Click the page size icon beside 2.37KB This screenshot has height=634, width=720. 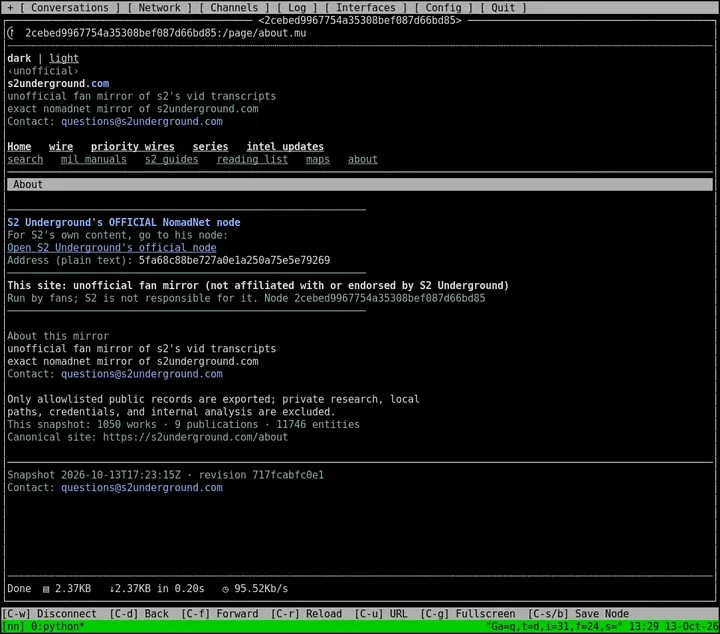point(46,589)
